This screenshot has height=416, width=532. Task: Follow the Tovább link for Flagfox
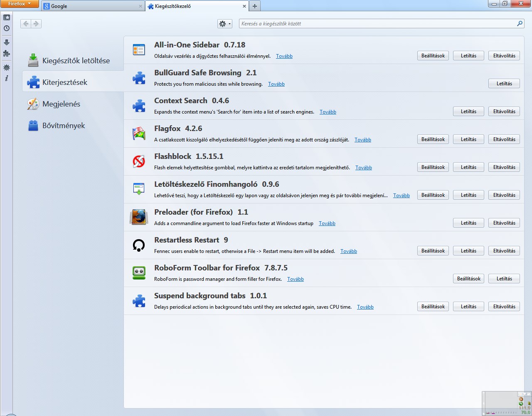363,140
